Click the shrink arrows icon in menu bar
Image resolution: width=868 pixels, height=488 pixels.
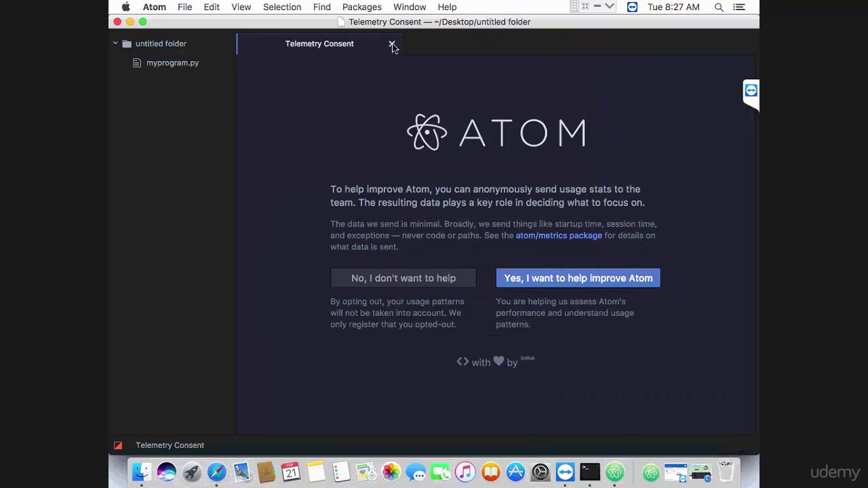coord(585,7)
